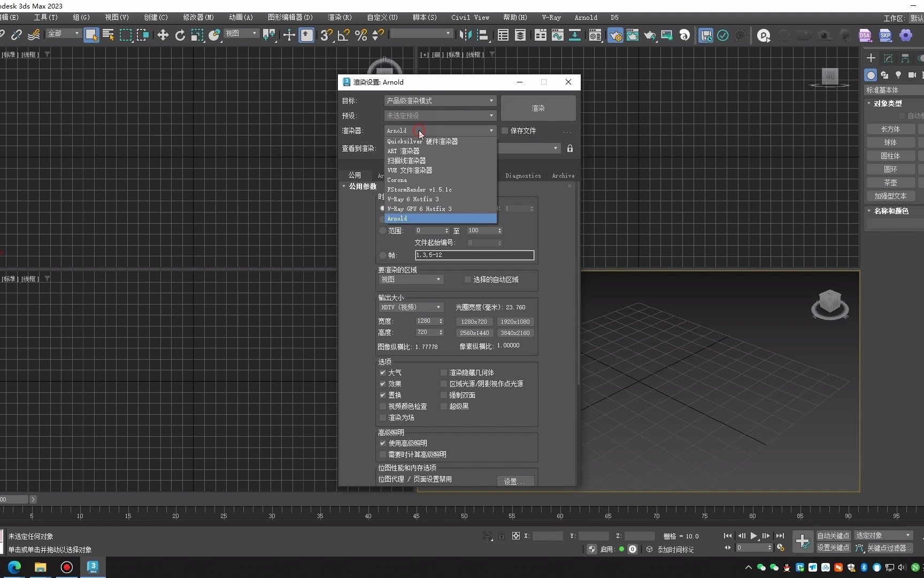Open the Target (目标) render mode dropdown
The width and height of the screenshot is (924, 578).
point(440,101)
